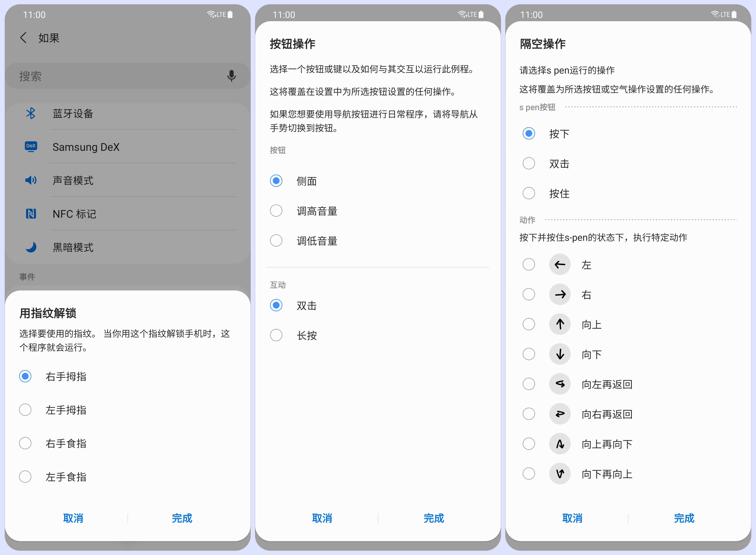Tap the microphone icon in search bar
Viewport: 756px width, 555px height.
click(x=231, y=76)
